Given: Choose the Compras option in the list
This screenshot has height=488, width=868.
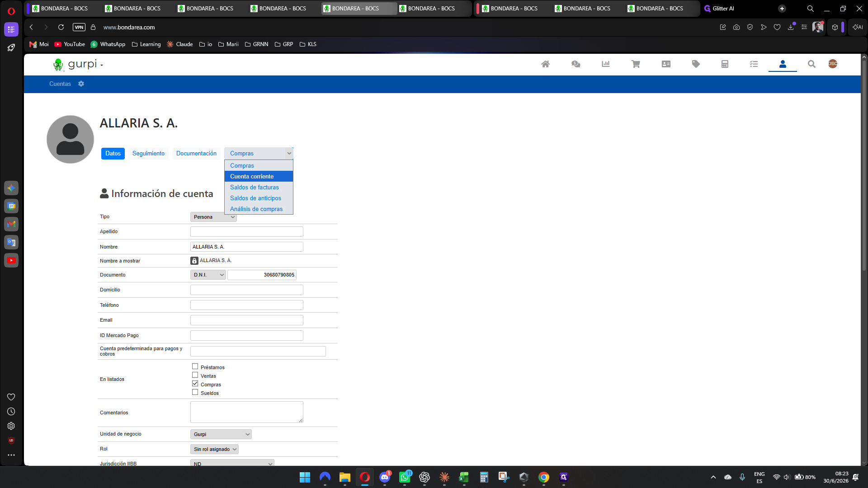Looking at the screenshot, I should point(259,166).
